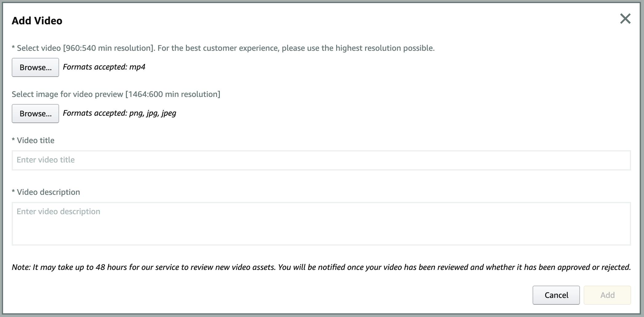Click the required asterisk beside Video title
Image resolution: width=644 pixels, height=317 pixels.
coord(13,140)
